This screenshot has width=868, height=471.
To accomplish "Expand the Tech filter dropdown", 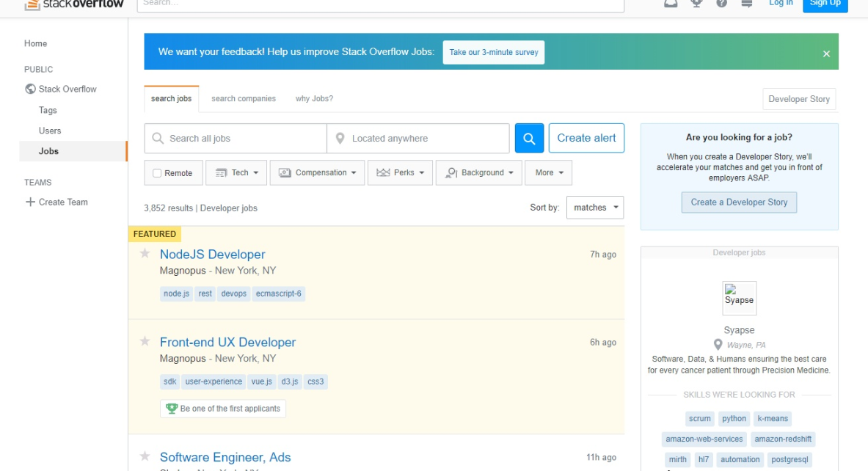I will coord(237,173).
